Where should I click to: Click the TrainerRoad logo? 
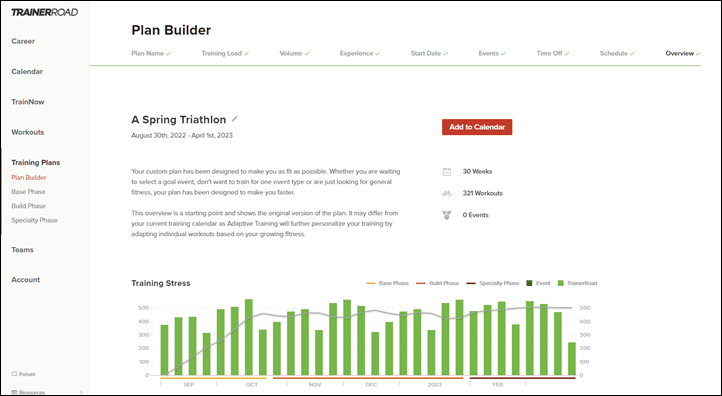(45, 12)
